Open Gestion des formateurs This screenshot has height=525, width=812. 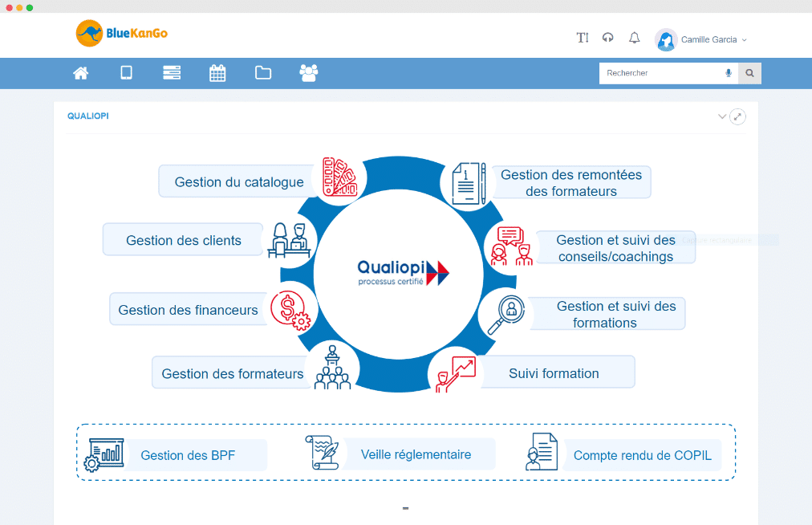click(233, 373)
